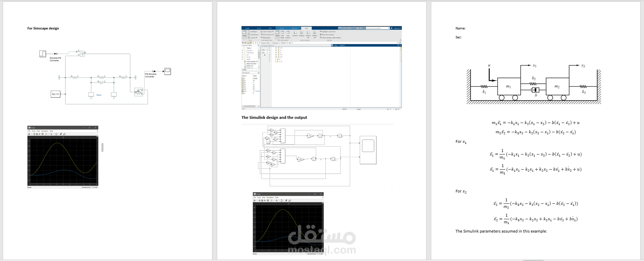
Task: Click 'For x2' label on third page
Action: (x=461, y=191)
